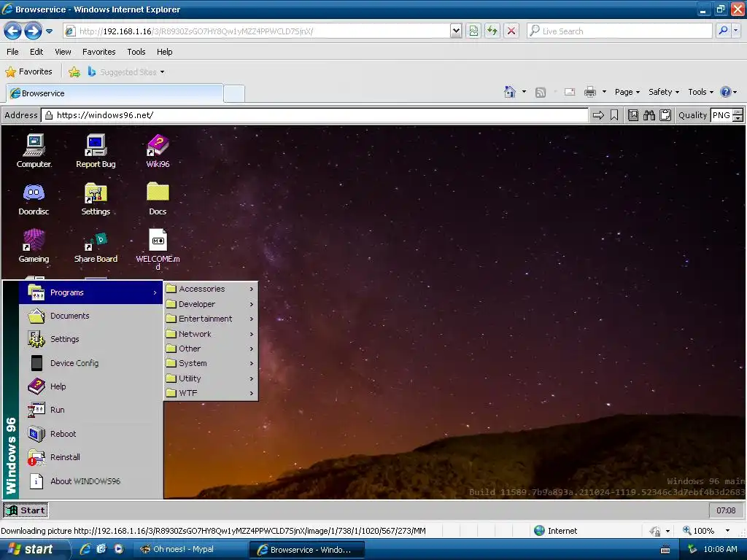Click the IE print icon

coord(589,92)
